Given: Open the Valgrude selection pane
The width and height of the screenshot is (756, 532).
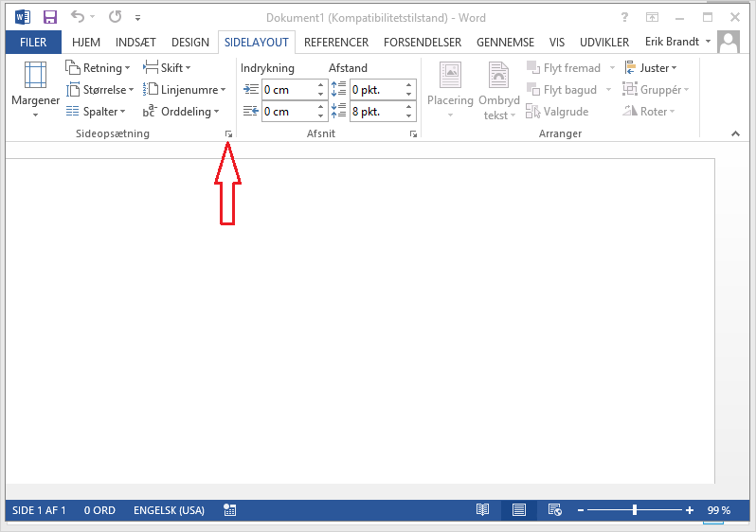Looking at the screenshot, I should tap(557, 112).
